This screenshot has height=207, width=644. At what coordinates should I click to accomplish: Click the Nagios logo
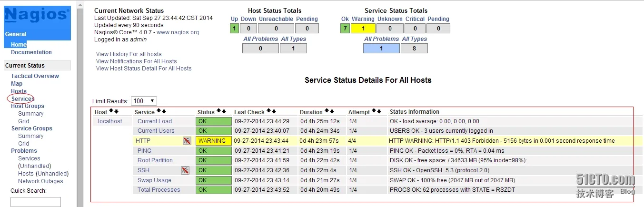[37, 15]
